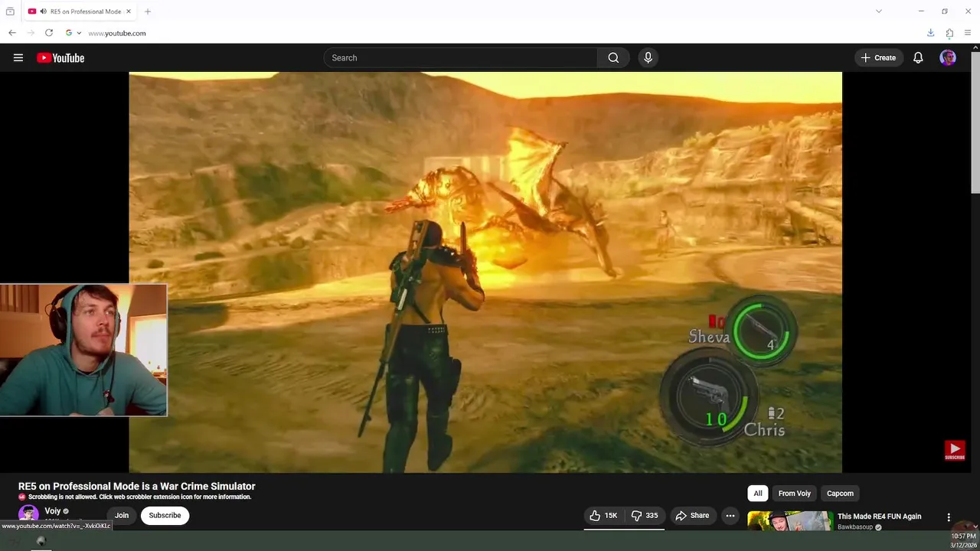Screen dimensions: 980x551
Task: Click the taskbar browser icon
Action: pyautogui.click(x=41, y=541)
